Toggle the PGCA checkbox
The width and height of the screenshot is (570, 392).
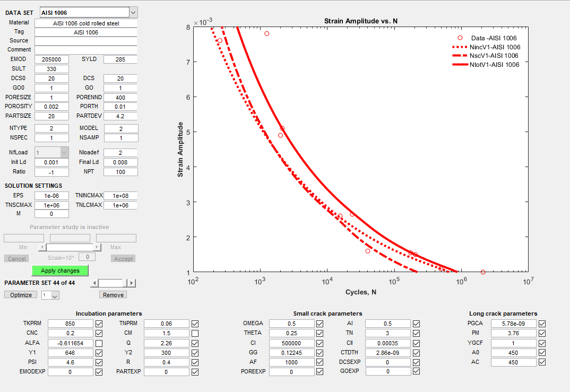pos(542,324)
